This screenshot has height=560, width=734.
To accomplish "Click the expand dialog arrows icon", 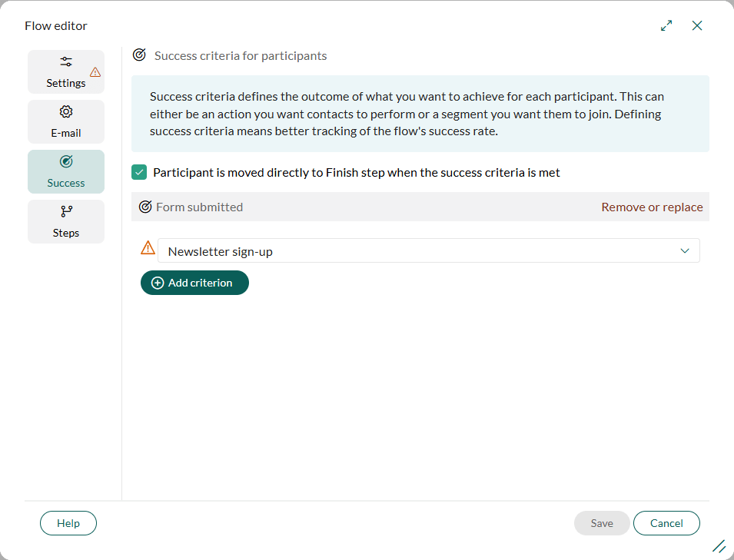I will [x=666, y=25].
